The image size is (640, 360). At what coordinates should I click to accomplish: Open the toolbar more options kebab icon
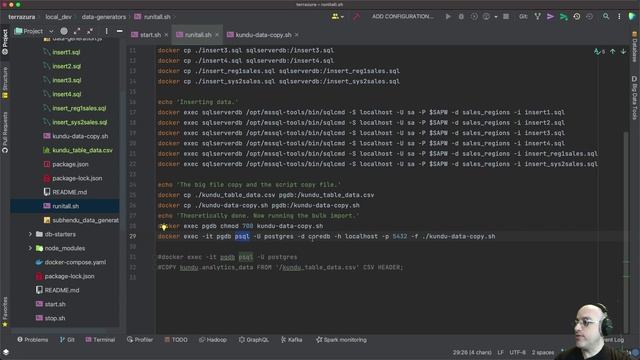pyautogui.click(x=619, y=17)
